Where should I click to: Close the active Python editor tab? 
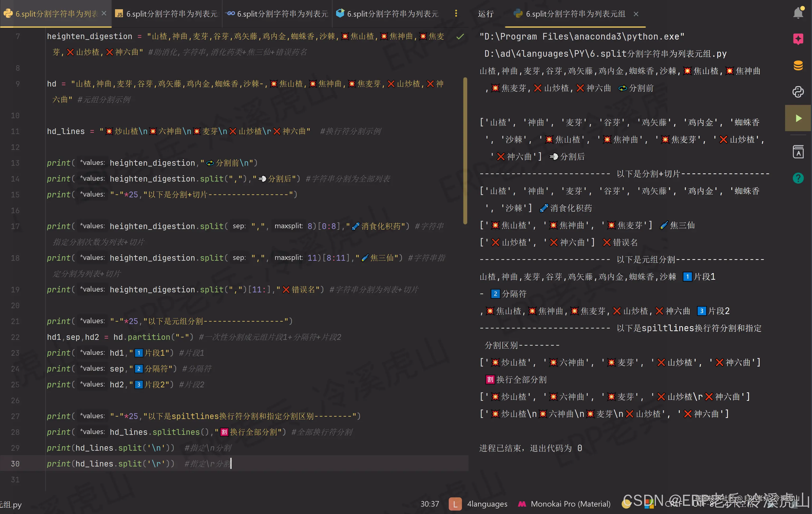click(x=104, y=13)
